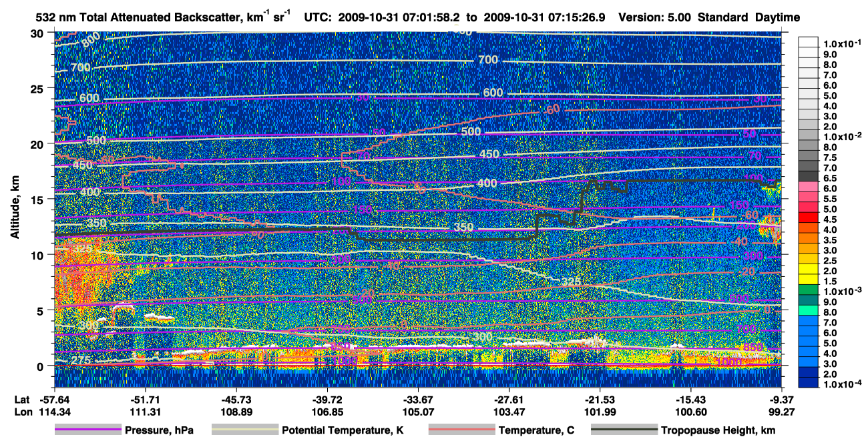Click the Potential Temperature legend line sample

pos(244,430)
